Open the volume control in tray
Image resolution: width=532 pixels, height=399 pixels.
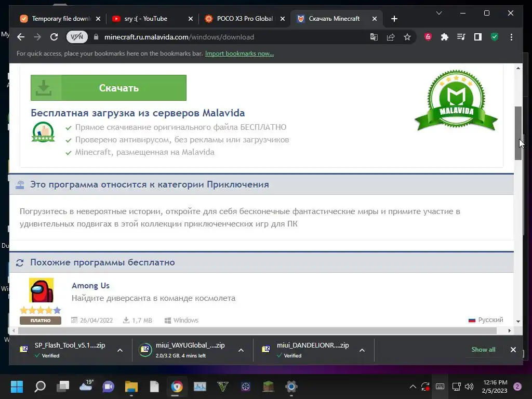pos(469,387)
